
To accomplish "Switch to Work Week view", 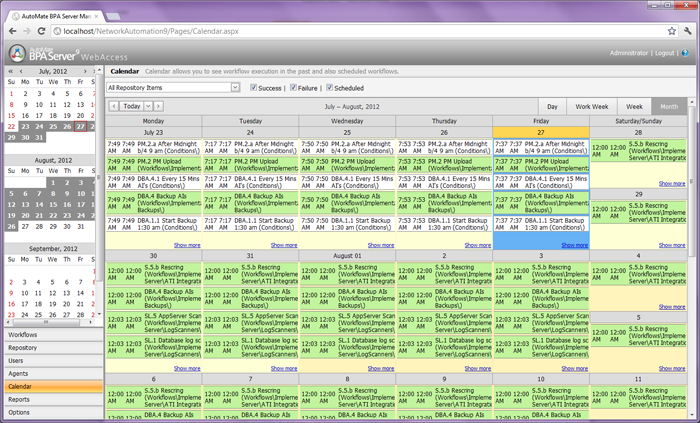I will tap(592, 107).
